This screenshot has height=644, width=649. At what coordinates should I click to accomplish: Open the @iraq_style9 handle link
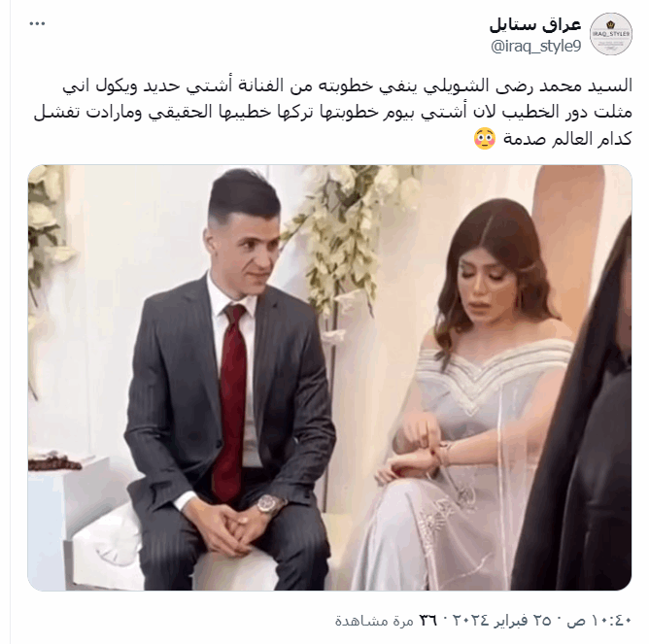pos(536,46)
